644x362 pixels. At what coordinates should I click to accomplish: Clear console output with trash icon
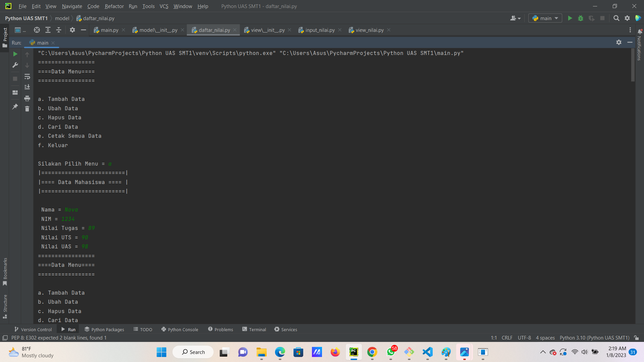27,109
